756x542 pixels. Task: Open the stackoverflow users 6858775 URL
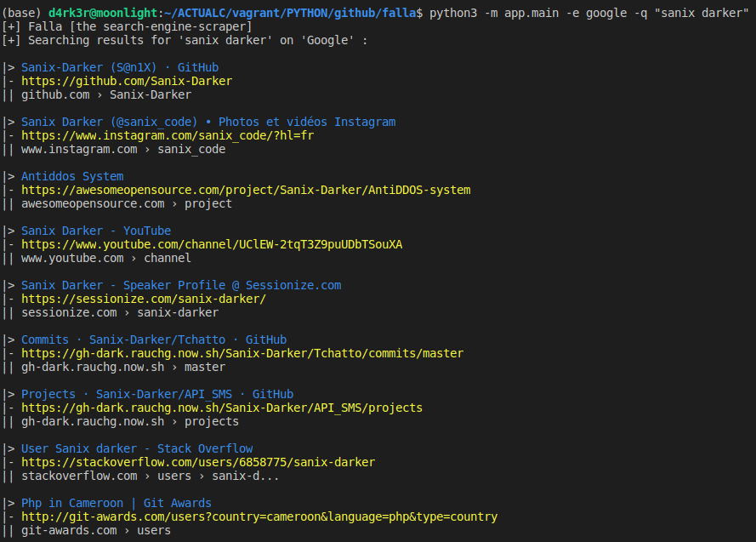(x=198, y=462)
